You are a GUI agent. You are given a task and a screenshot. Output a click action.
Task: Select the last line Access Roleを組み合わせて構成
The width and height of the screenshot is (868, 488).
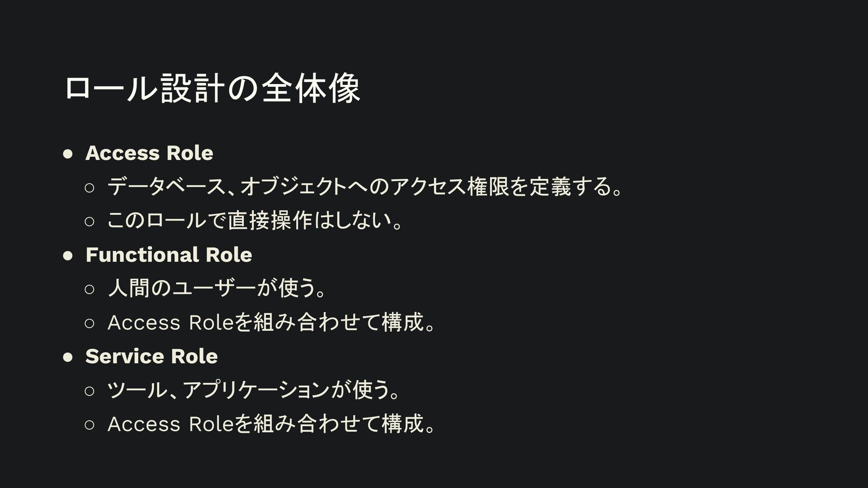tap(272, 424)
